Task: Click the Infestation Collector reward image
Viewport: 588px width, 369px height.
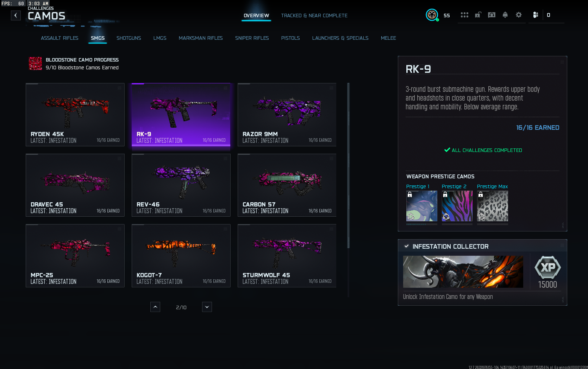Action: coord(463,272)
